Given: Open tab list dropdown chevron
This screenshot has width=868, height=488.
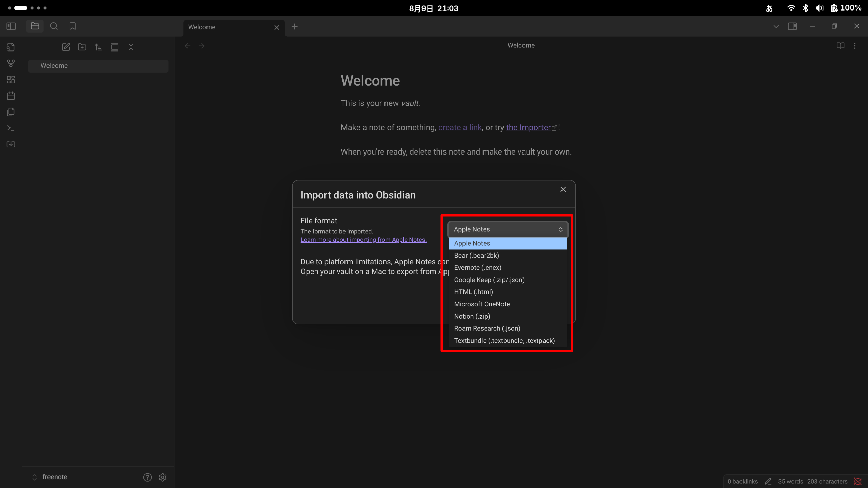Looking at the screenshot, I should 776,26.
